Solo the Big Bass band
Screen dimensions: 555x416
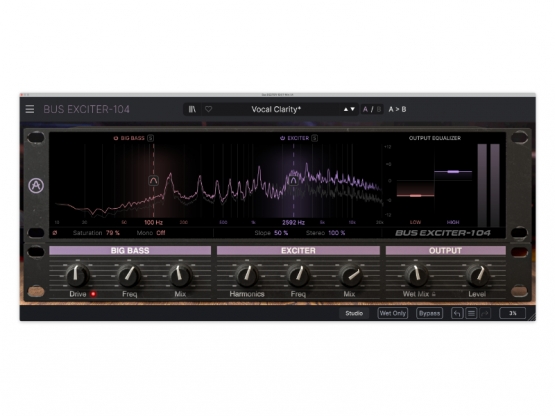[x=150, y=138]
